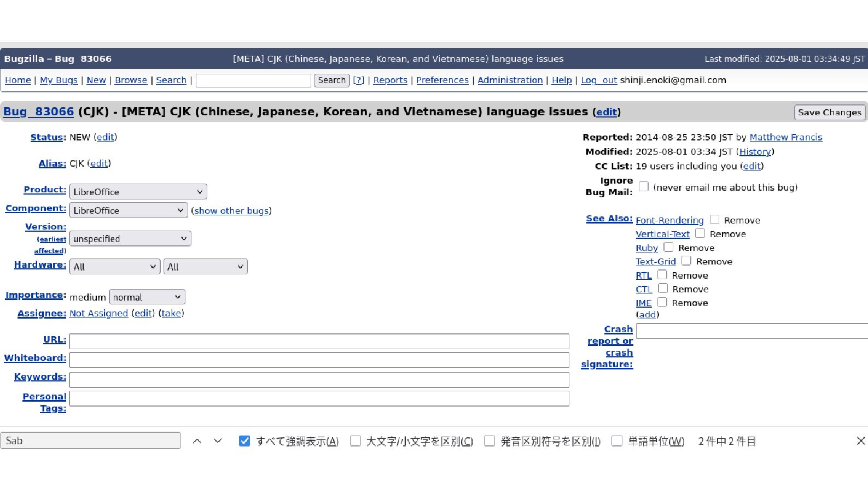Viewport: 868px width, 488px height.
Task: Focus the quick search input field
Action: pyautogui.click(x=253, y=81)
